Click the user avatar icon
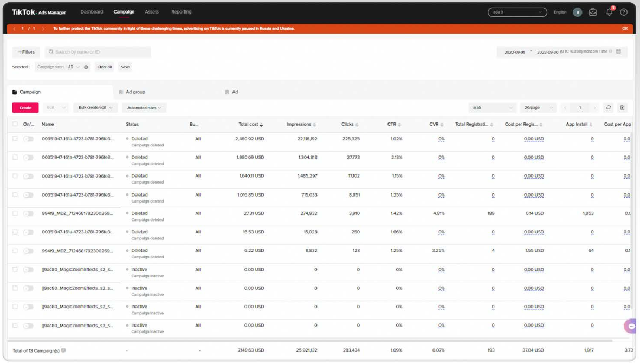Viewport: 640px width, 364px height. tap(577, 12)
